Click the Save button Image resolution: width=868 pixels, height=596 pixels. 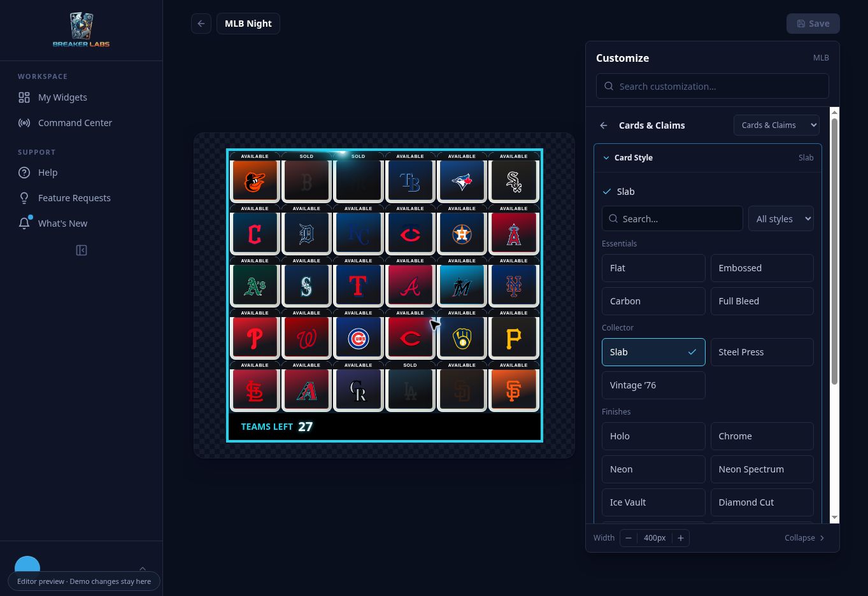[x=813, y=24]
